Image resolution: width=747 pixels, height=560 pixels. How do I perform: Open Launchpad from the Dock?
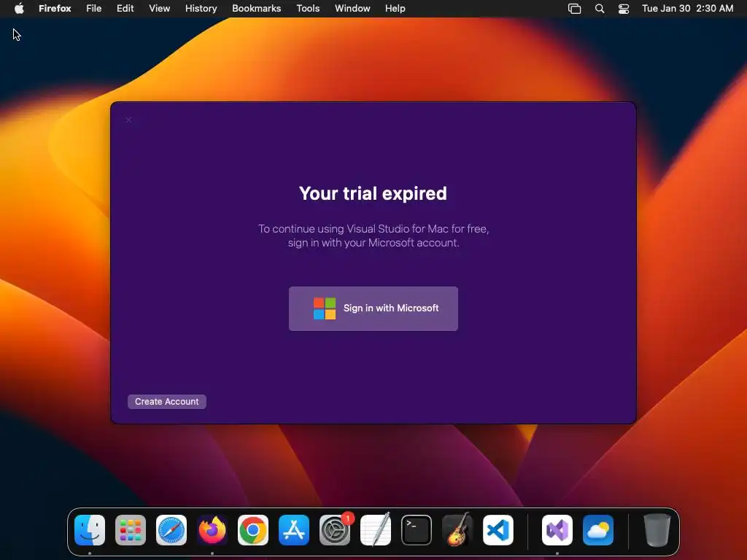point(131,530)
